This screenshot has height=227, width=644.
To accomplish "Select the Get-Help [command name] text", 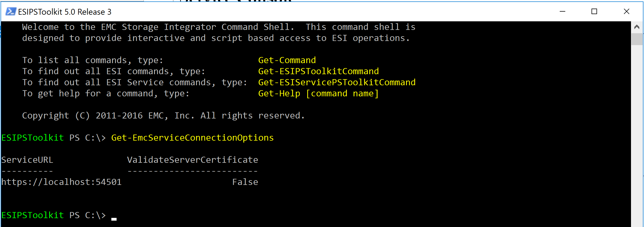I will click(318, 93).
